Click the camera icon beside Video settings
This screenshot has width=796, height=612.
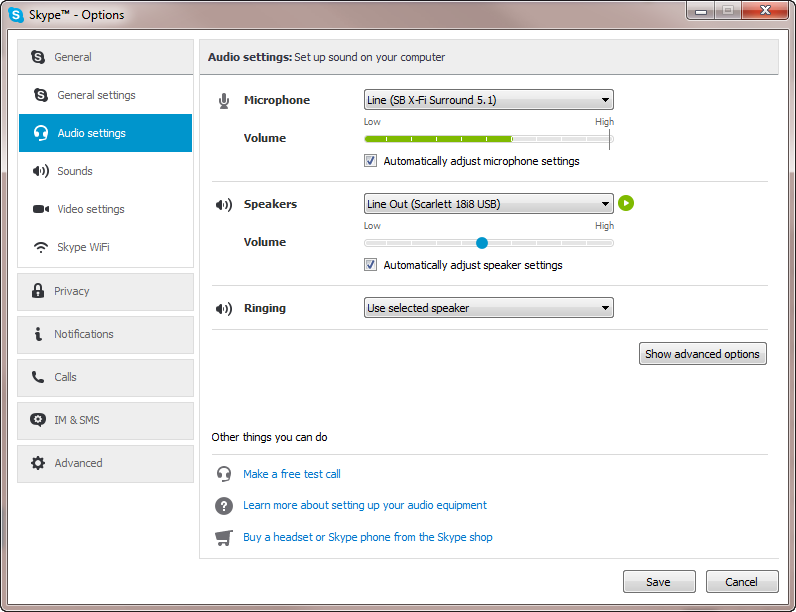[41, 209]
